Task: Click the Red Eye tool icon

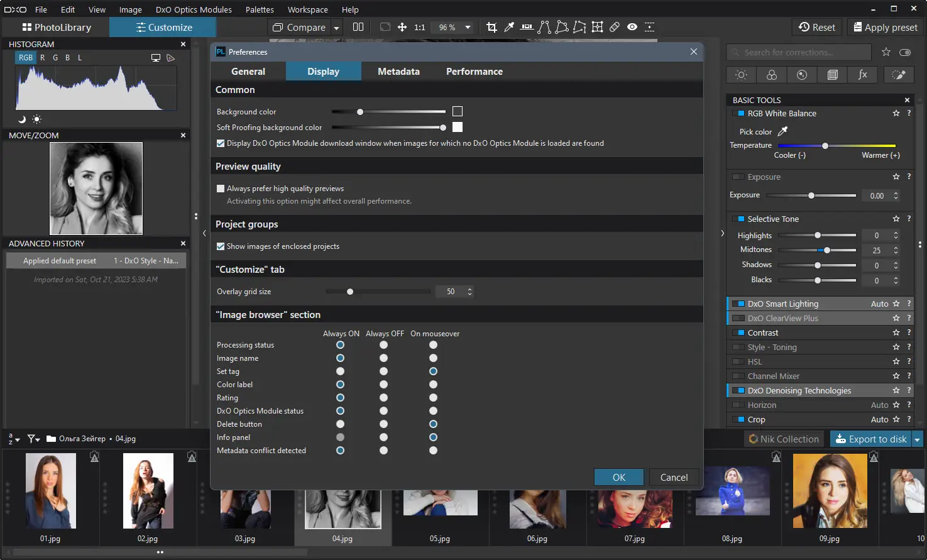Action: click(632, 27)
